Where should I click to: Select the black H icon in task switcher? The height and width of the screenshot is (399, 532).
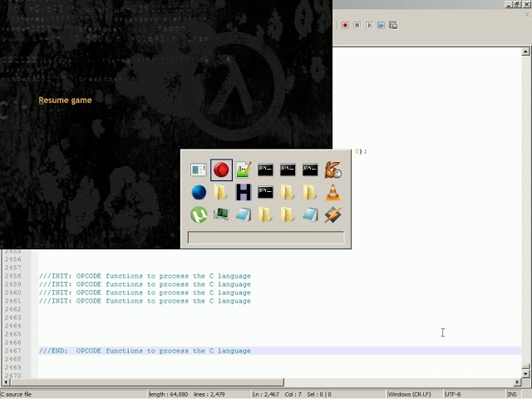click(x=244, y=192)
